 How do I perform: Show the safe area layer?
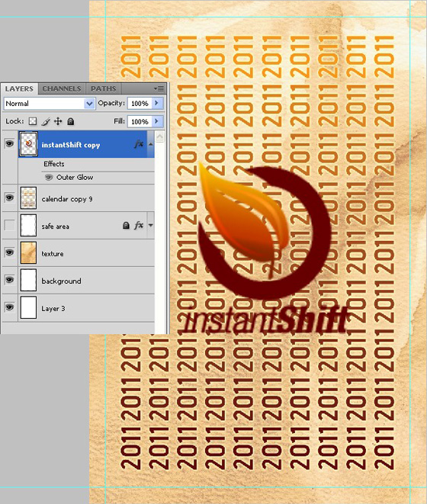click(x=10, y=226)
